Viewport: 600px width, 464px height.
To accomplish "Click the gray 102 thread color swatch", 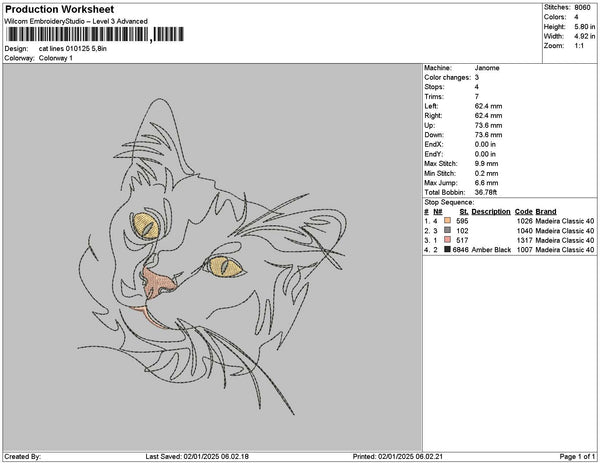I will point(447,230).
